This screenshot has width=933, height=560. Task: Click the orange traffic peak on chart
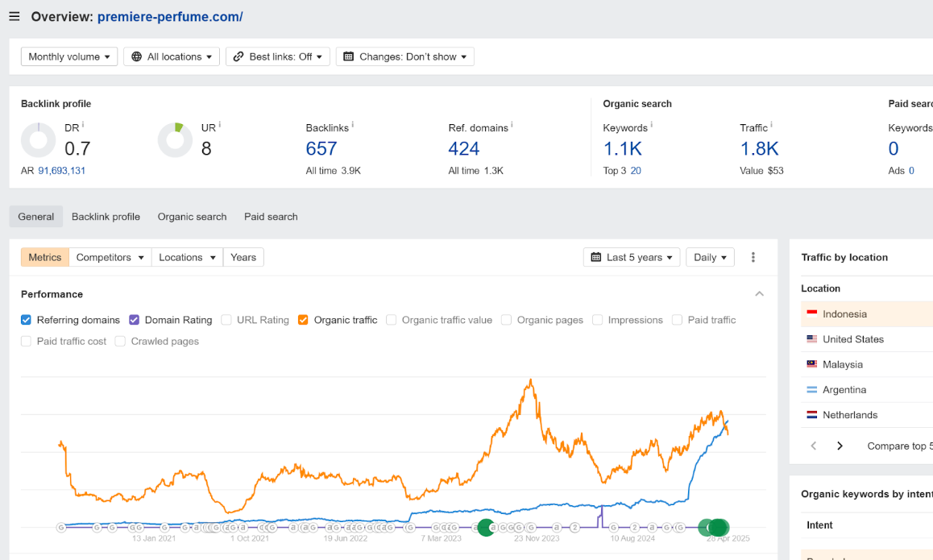[x=530, y=381]
